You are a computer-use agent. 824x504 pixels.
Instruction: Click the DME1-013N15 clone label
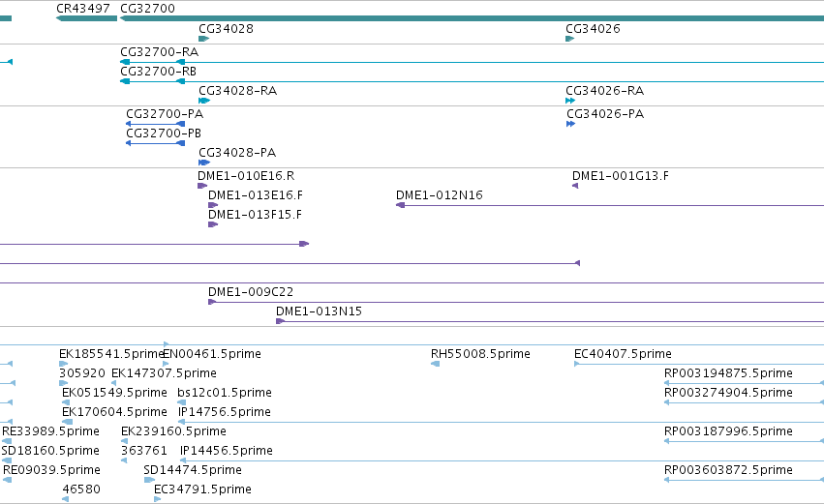(x=319, y=311)
